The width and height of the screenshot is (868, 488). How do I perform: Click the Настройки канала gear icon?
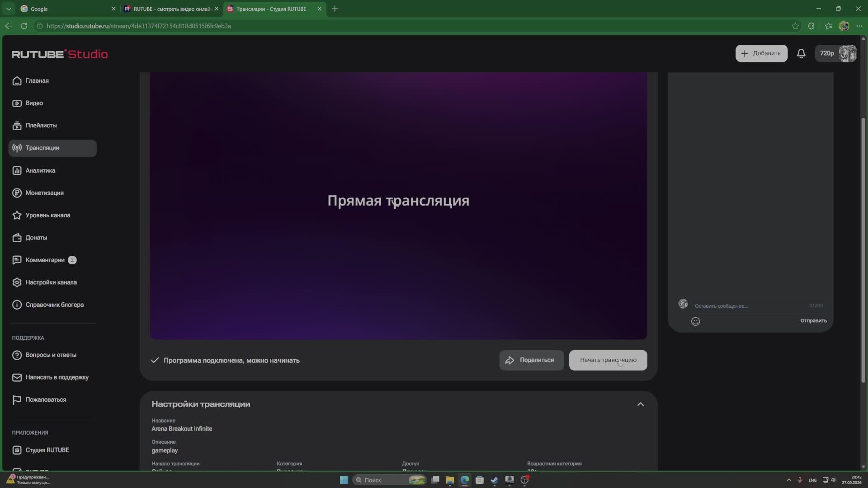(x=17, y=282)
